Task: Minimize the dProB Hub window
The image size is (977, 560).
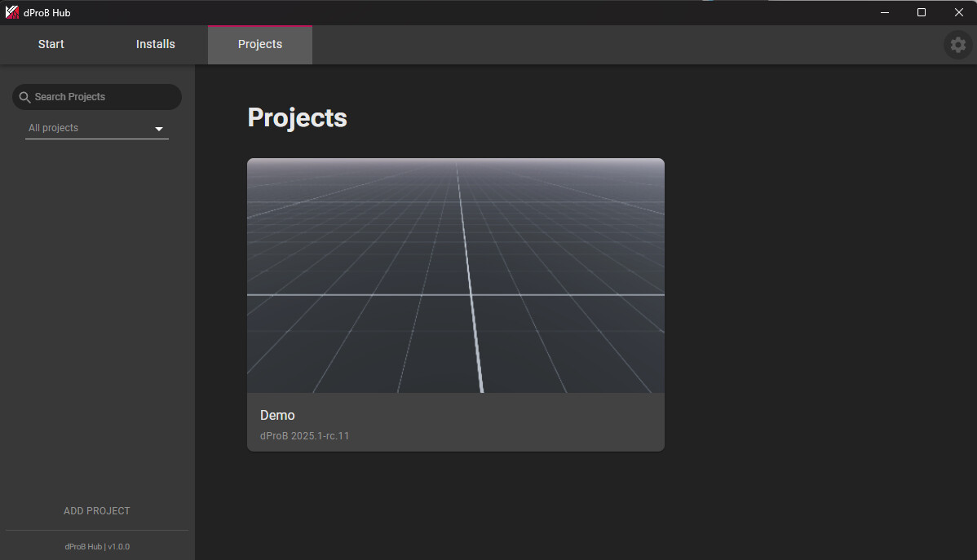Action: tap(884, 12)
